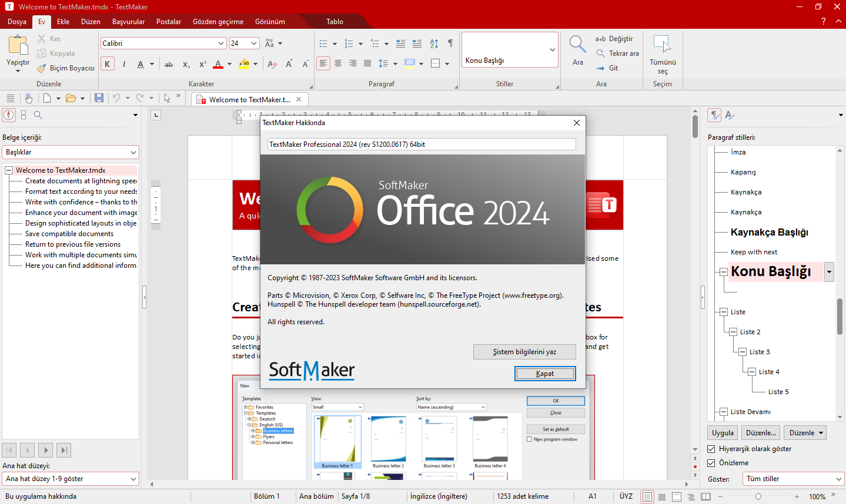The image size is (846, 504).
Task: Click Tekrar ara in the ribbon
Action: (618, 53)
